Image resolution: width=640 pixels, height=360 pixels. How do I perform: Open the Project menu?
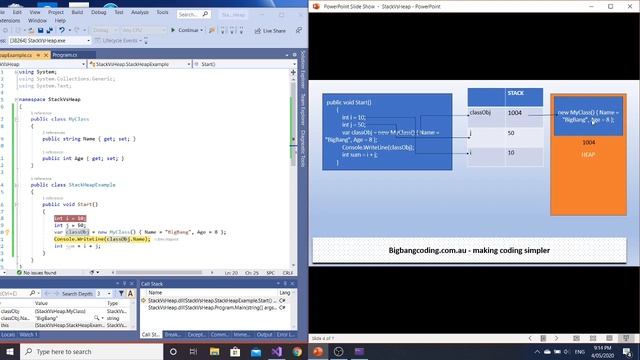[x=56, y=12]
